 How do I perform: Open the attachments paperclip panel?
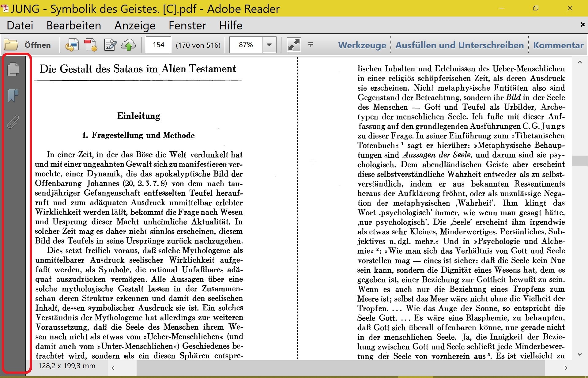click(x=13, y=122)
